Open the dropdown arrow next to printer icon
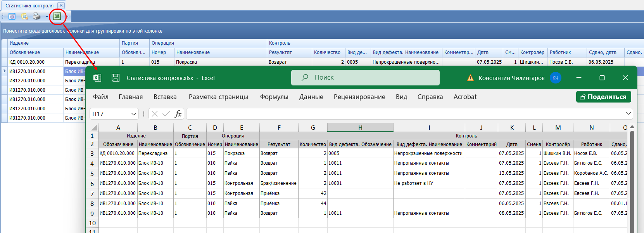644x233 pixels. (x=47, y=17)
